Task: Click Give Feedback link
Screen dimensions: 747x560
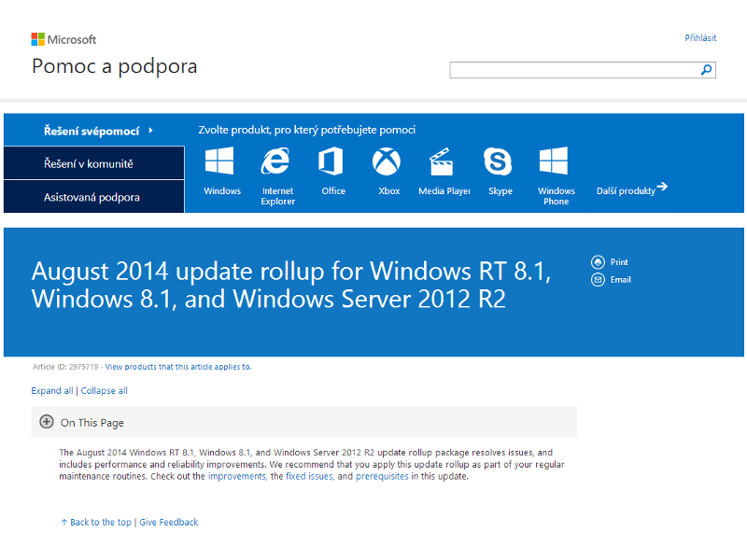Action: [169, 522]
